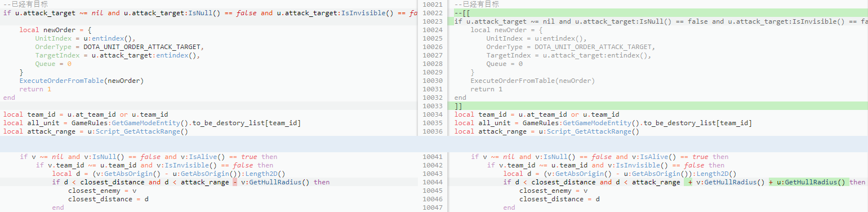Click the red removed minus sign in the left pane
Screen dimensions: 868x212
point(234,182)
